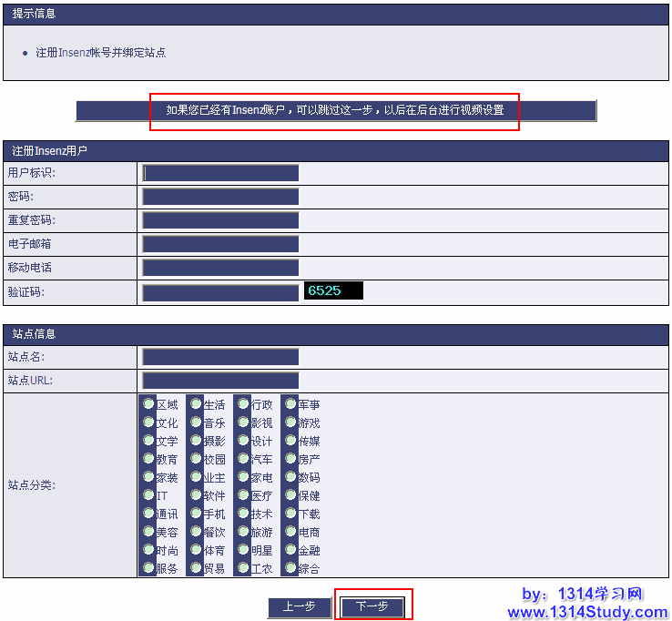Focus the 移动电话 phone field

click(220, 268)
